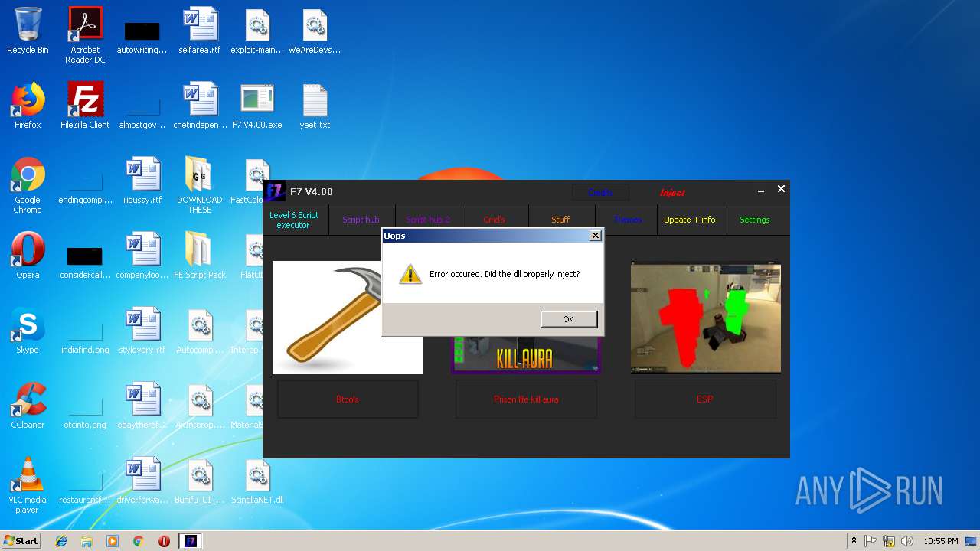Launch the Firefox desktop shortcut
980x551 pixels.
[x=28, y=106]
